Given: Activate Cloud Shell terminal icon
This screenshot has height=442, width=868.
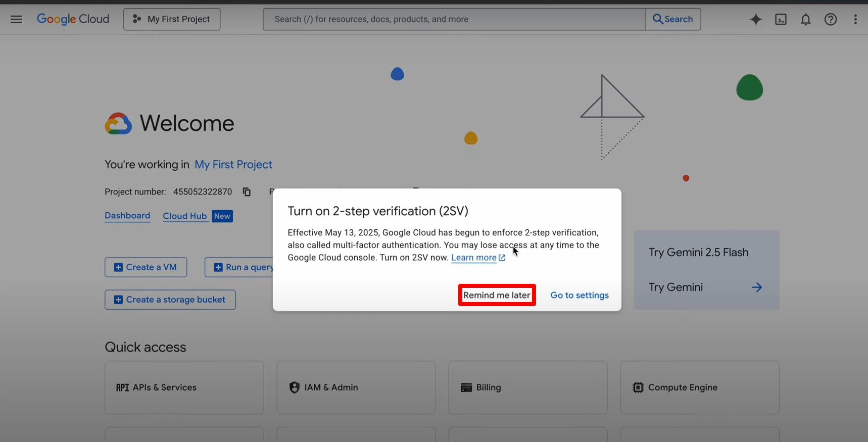Looking at the screenshot, I should coord(781,19).
